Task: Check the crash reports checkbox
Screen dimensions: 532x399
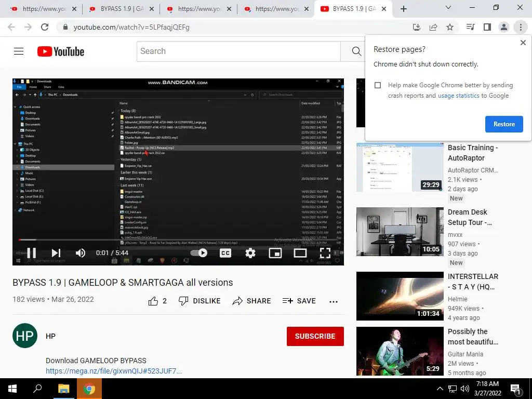Action: 378,85
